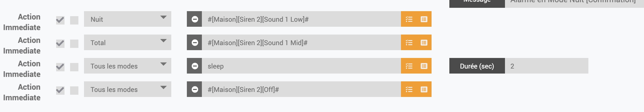Remove the Siren 2 Off action row
The image size is (644, 112).
[194, 89]
